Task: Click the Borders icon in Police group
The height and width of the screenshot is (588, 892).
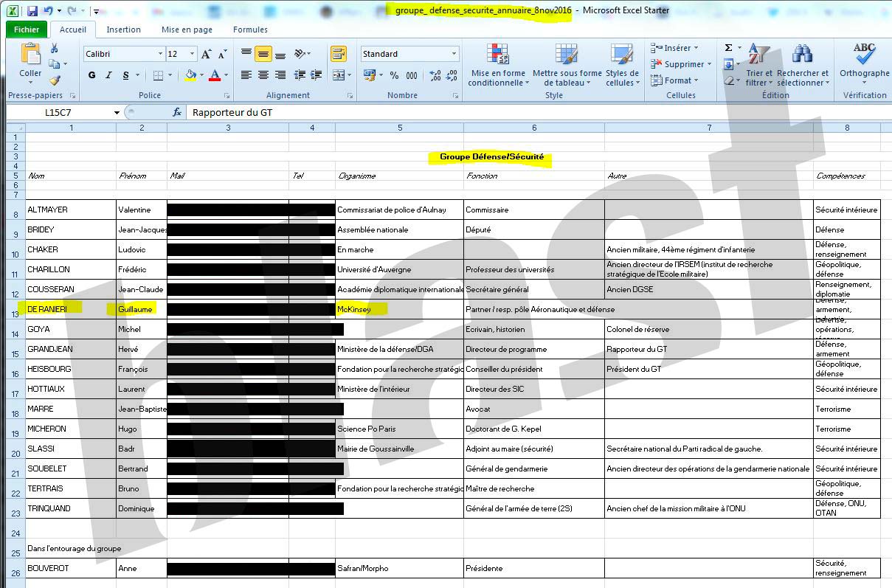Action: [158, 75]
